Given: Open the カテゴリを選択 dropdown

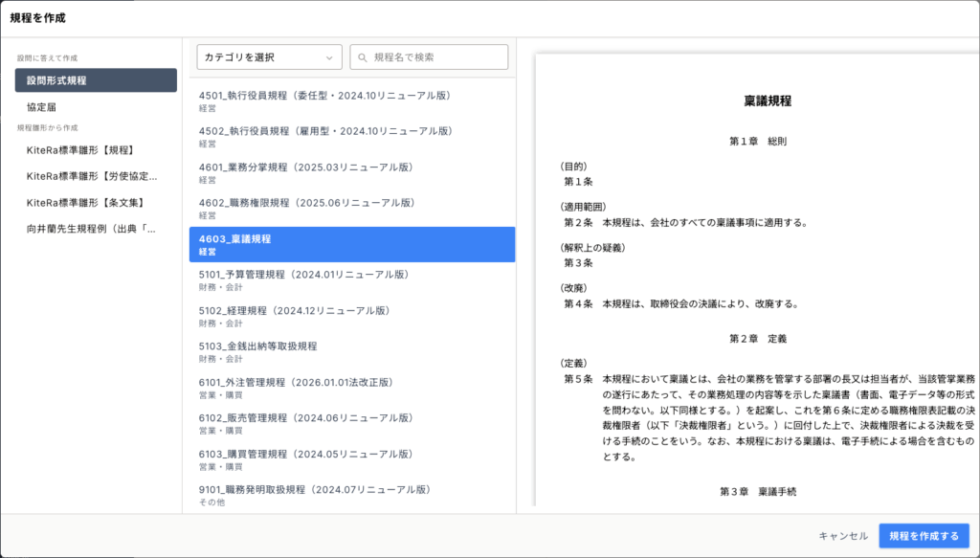Looking at the screenshot, I should [269, 57].
